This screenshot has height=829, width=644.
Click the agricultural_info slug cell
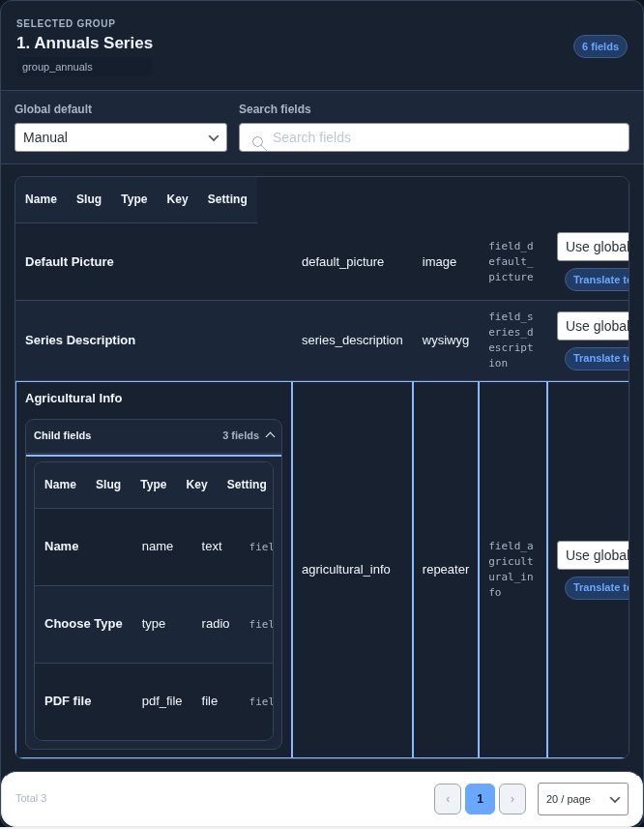point(346,570)
